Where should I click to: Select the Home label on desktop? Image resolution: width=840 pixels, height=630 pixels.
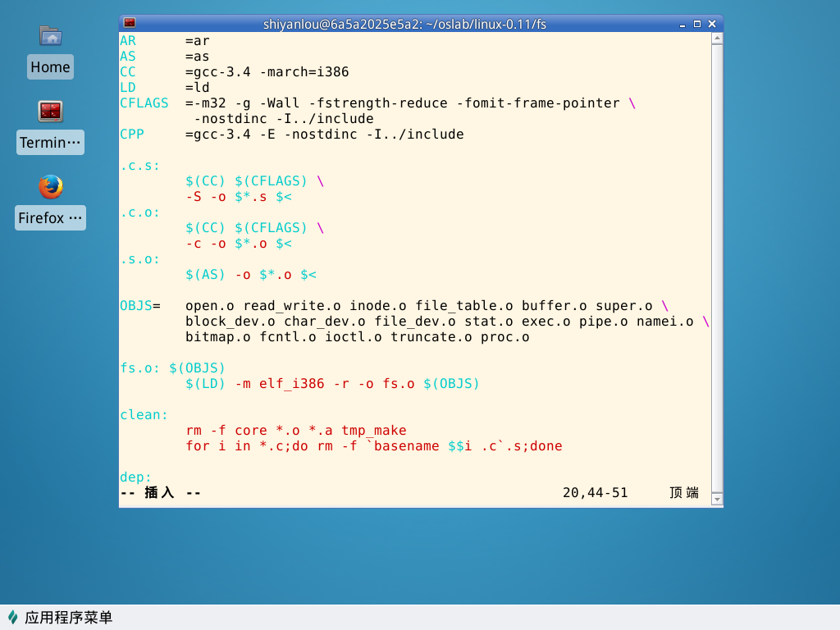[x=50, y=67]
